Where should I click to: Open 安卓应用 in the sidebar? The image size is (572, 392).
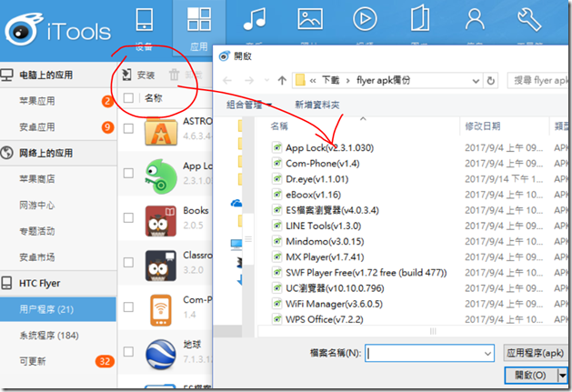pos(37,127)
